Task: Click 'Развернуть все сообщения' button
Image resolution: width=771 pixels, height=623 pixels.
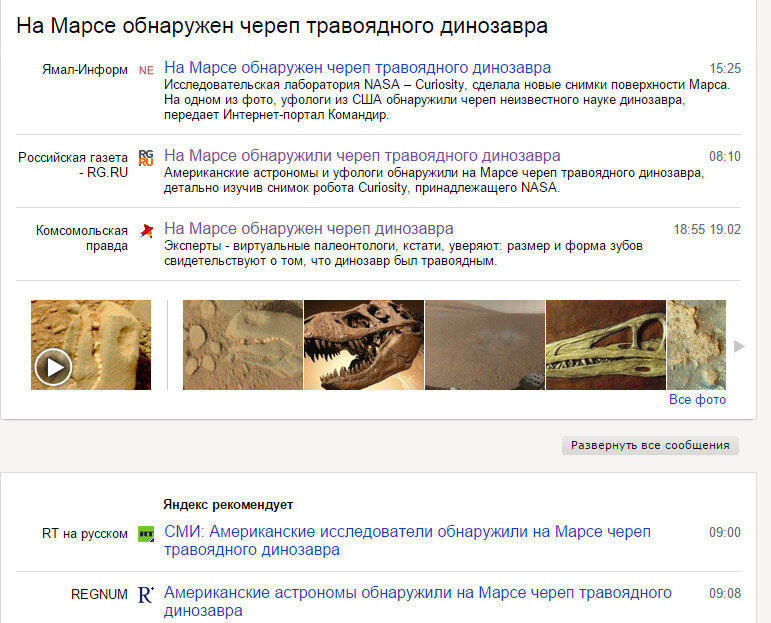Action: (x=650, y=445)
